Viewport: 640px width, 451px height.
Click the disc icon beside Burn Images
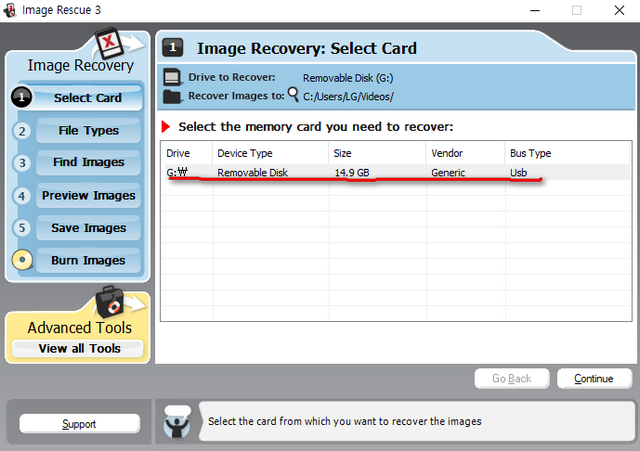pyautogui.click(x=22, y=260)
